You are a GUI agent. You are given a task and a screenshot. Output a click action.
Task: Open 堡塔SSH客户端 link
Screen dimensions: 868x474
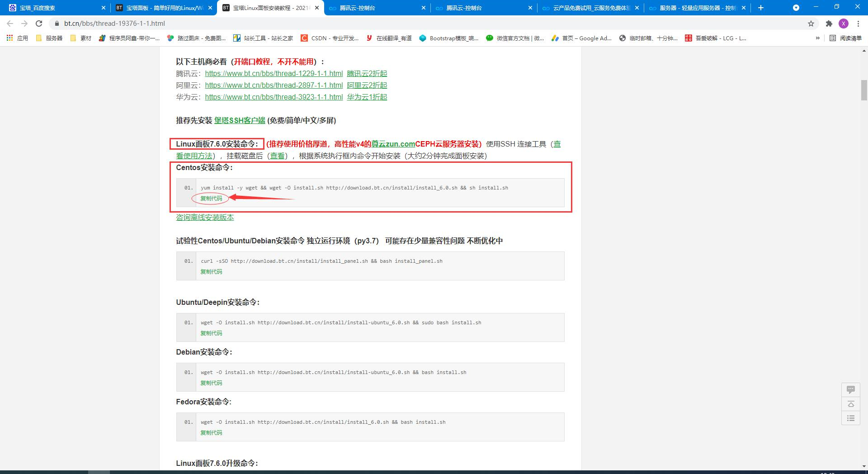[x=240, y=120]
